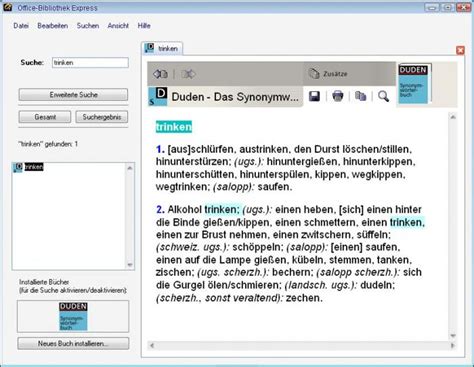Click the application icon in title bar
The height and width of the screenshot is (367, 474).
(x=7, y=7)
